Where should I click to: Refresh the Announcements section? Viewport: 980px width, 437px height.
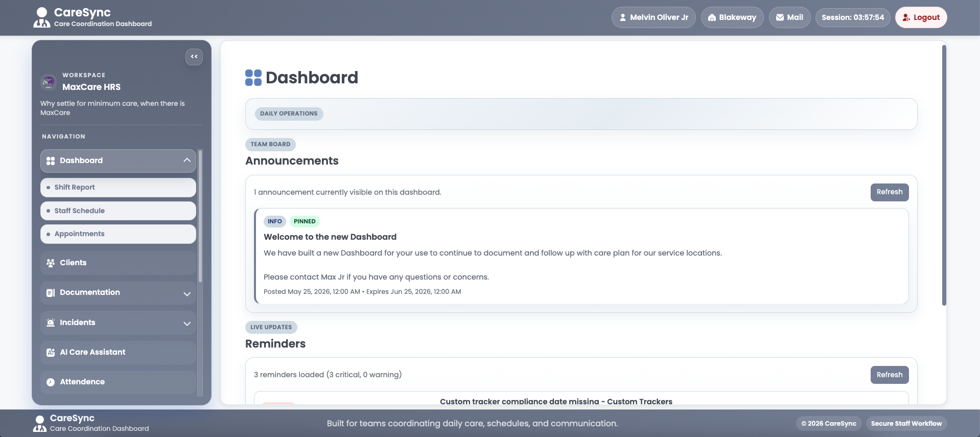(x=890, y=192)
